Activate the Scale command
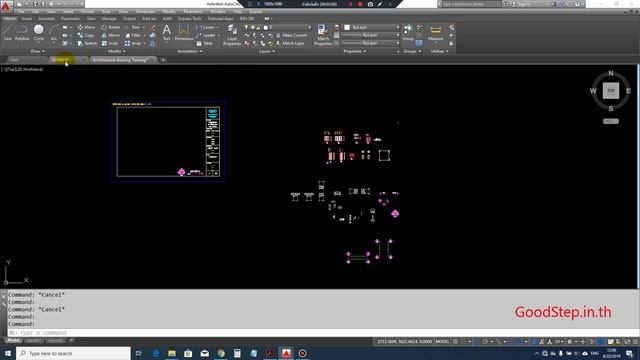640x360 pixels. click(x=110, y=43)
